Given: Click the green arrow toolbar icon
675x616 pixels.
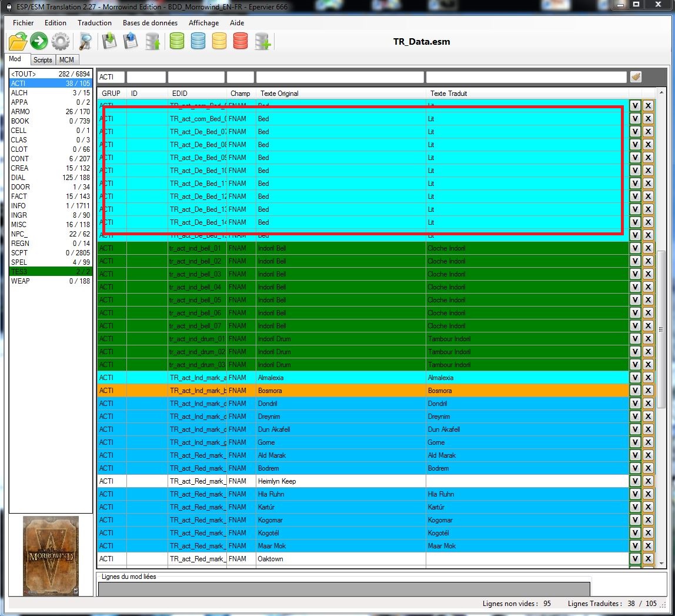Looking at the screenshot, I should (39, 42).
